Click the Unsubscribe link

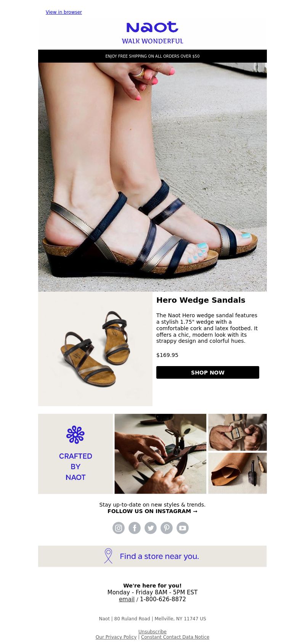click(x=152, y=632)
